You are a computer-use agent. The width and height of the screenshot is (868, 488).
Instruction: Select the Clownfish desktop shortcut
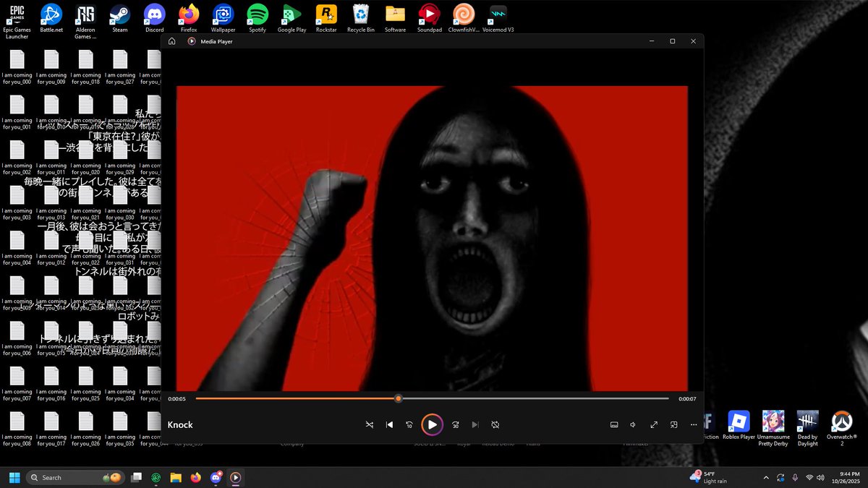click(x=464, y=19)
